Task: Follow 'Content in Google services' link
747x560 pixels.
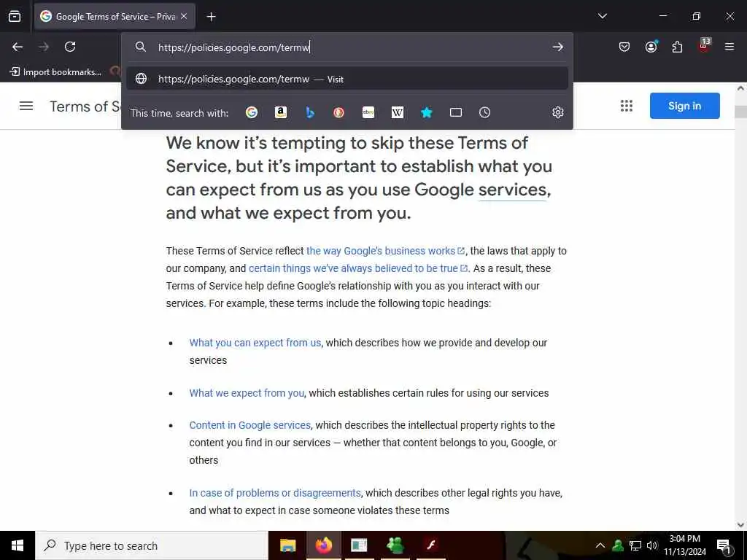Action: (249, 425)
